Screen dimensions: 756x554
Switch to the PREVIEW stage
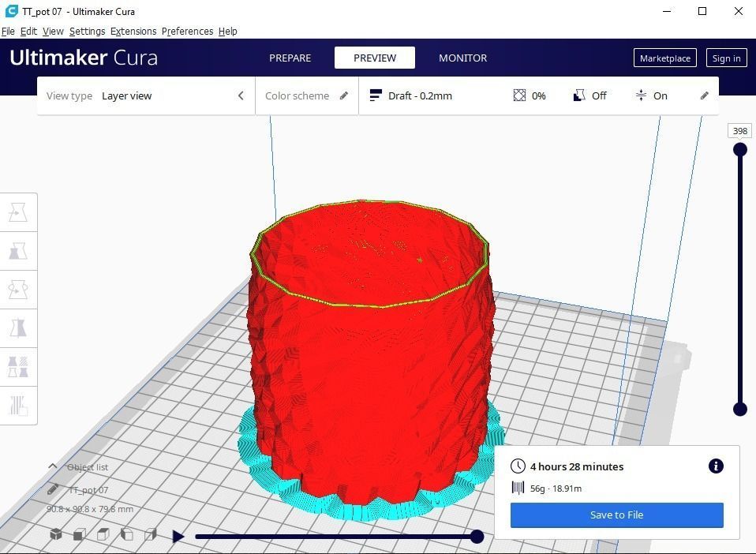(x=375, y=58)
